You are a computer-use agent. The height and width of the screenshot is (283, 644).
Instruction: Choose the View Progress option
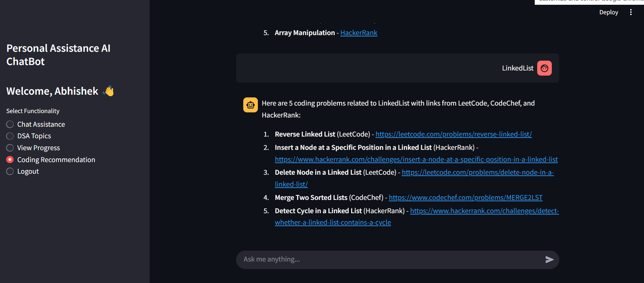tap(10, 148)
